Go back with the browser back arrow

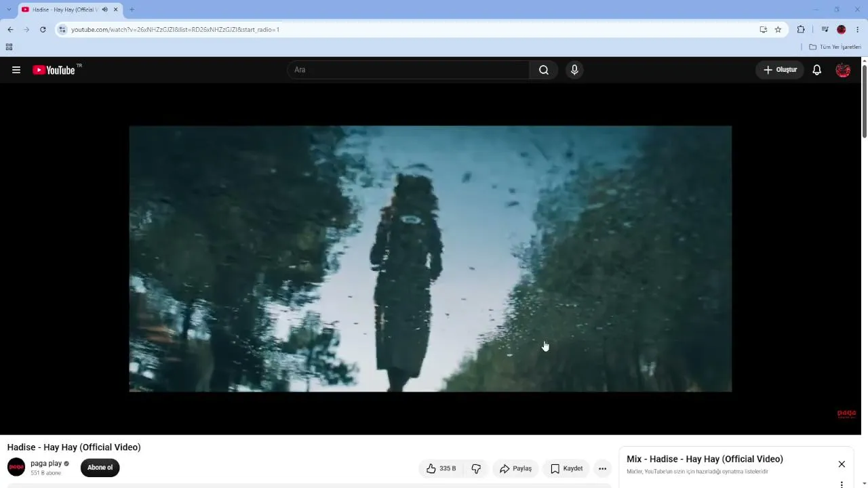tap(10, 29)
